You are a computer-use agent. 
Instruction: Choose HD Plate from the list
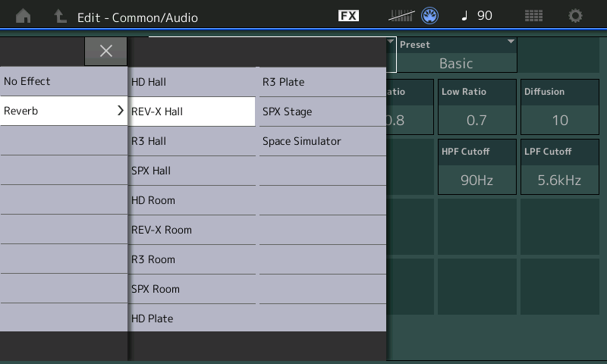(192, 318)
